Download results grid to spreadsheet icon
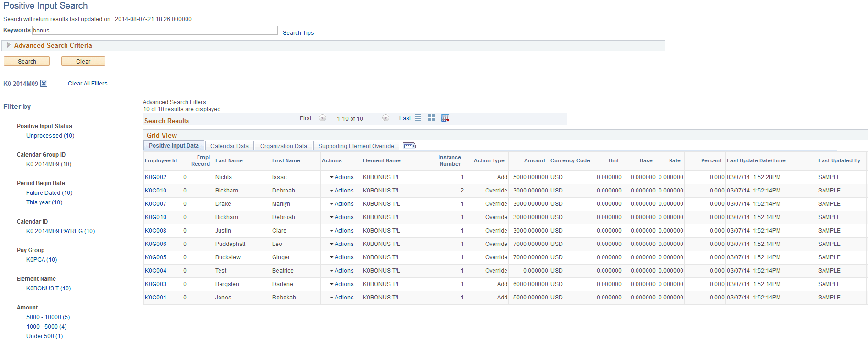The image size is (868, 341). [445, 118]
